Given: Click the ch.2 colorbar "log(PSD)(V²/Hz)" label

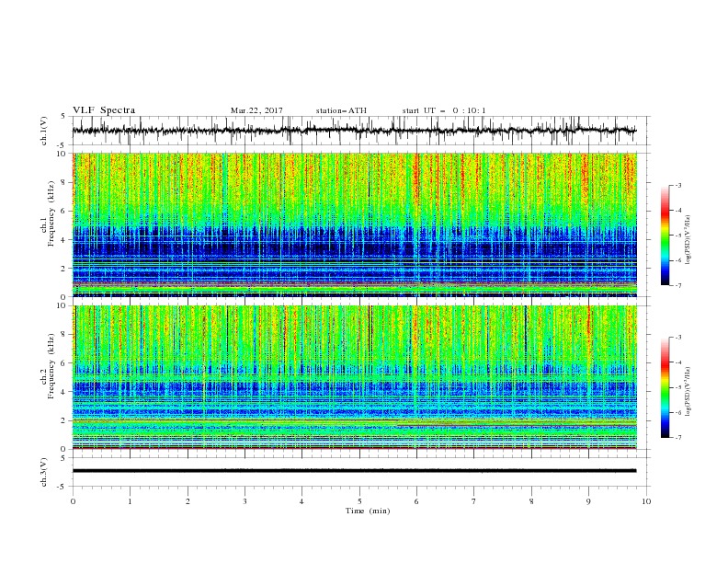Looking at the screenshot, I should coord(688,392).
